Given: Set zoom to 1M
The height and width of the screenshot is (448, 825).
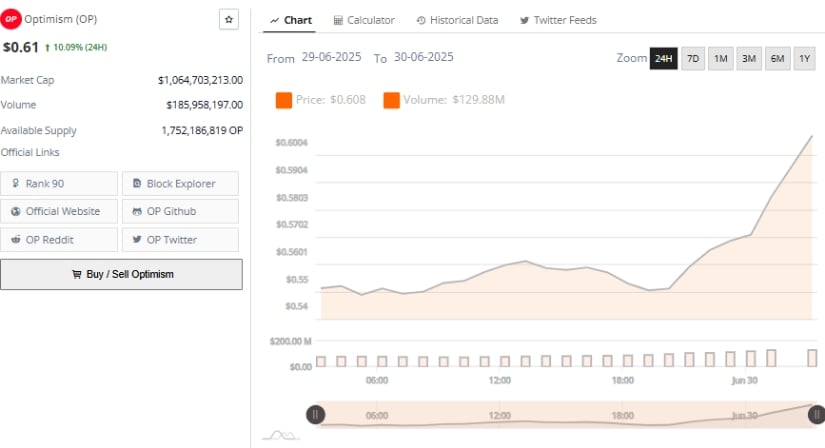Looking at the screenshot, I should coord(720,58).
